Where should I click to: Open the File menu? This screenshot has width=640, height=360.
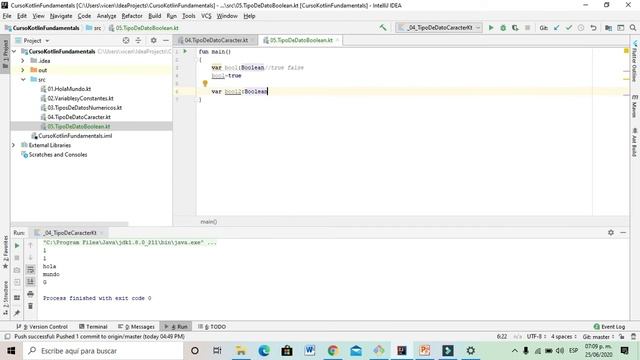click(7, 16)
